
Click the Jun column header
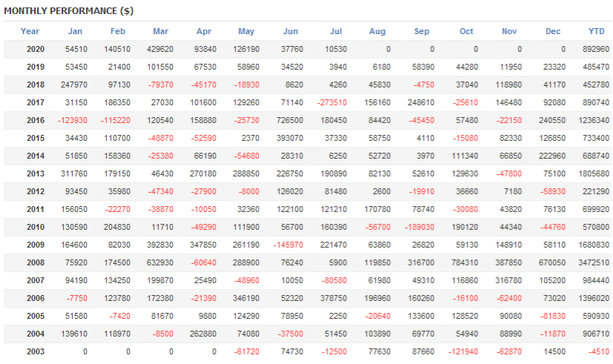click(290, 31)
